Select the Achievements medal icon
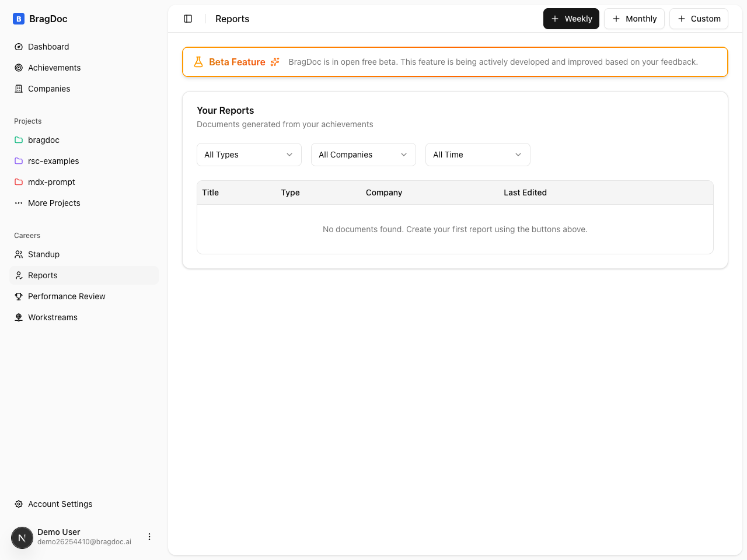 [x=19, y=68]
